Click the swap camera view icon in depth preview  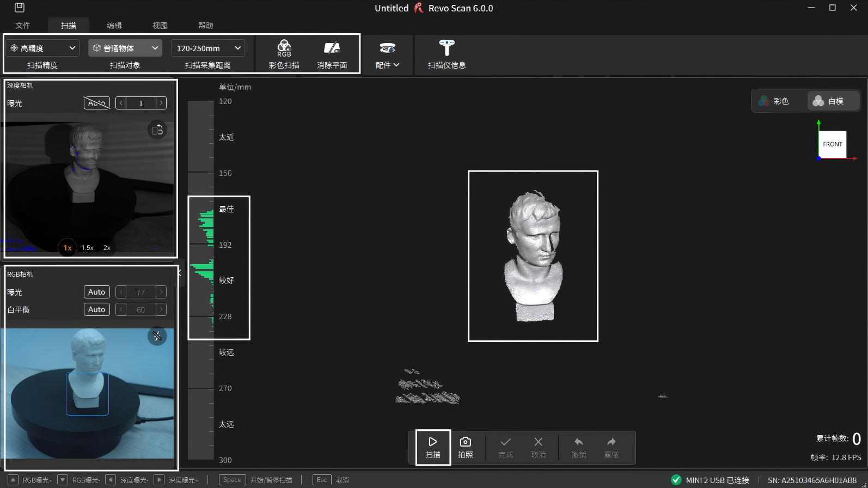coord(157,130)
